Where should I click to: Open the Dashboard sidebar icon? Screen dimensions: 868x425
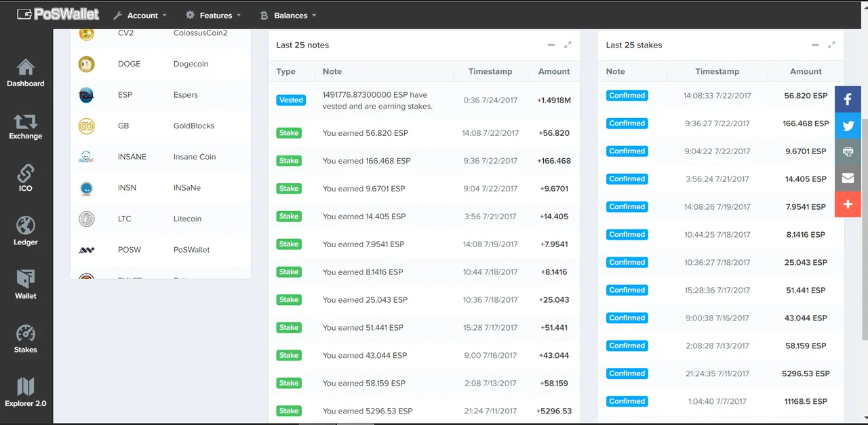pyautogui.click(x=26, y=73)
